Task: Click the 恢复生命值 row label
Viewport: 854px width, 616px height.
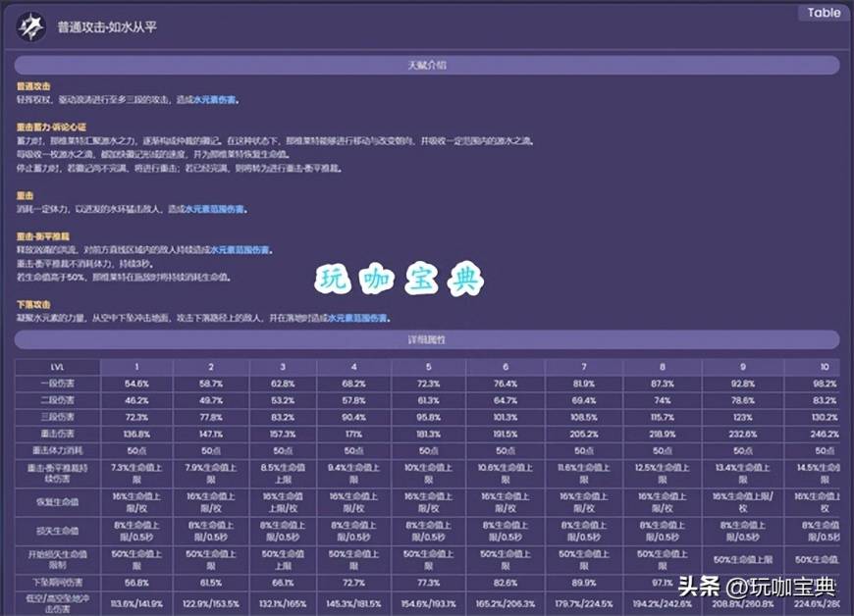Action: pos(58,502)
